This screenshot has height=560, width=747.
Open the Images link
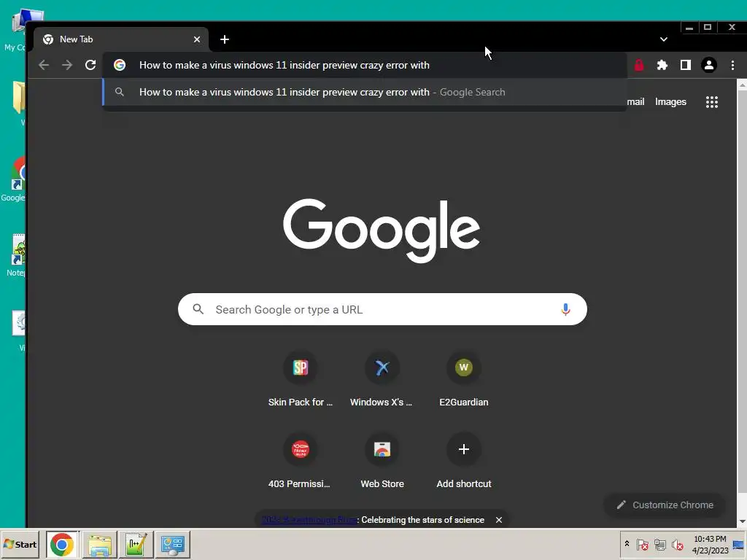tap(670, 102)
